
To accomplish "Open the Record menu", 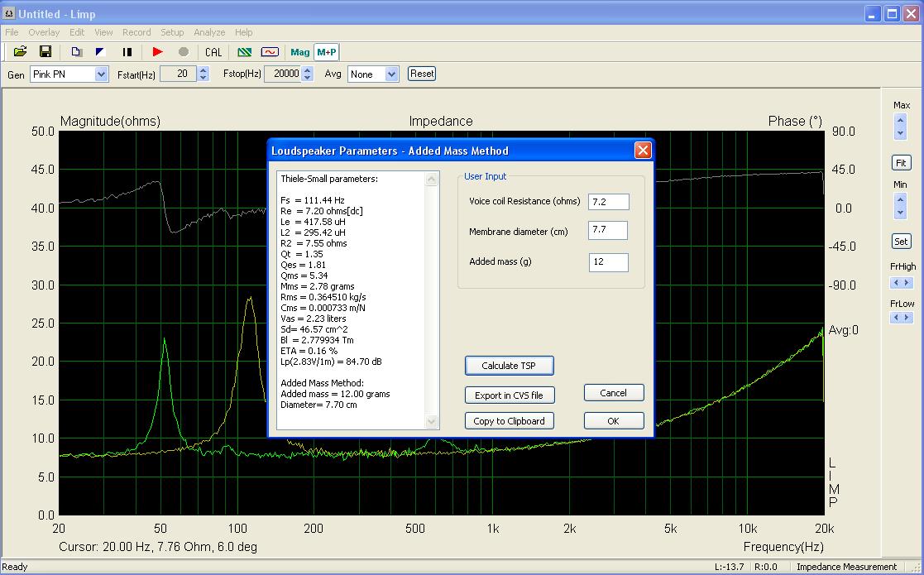I will pos(136,32).
